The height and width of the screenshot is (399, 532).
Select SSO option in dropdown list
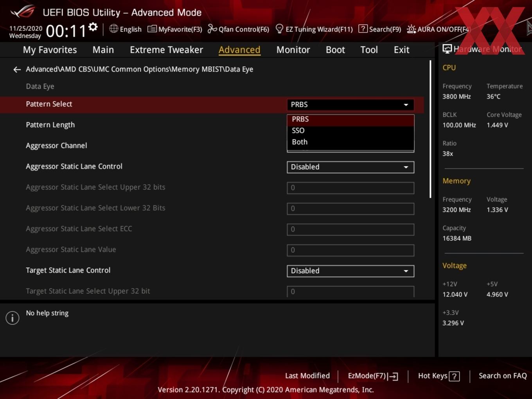(x=350, y=131)
